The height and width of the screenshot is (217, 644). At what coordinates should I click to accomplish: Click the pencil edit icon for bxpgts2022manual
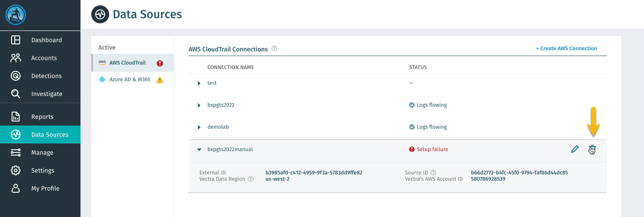(x=574, y=149)
